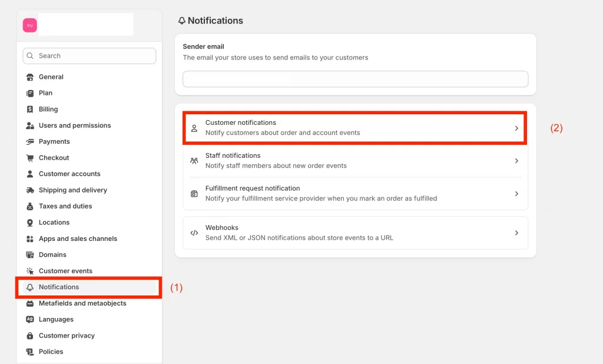This screenshot has width=603, height=364.
Task: Click 'The email your store uses' description
Action: click(x=276, y=58)
